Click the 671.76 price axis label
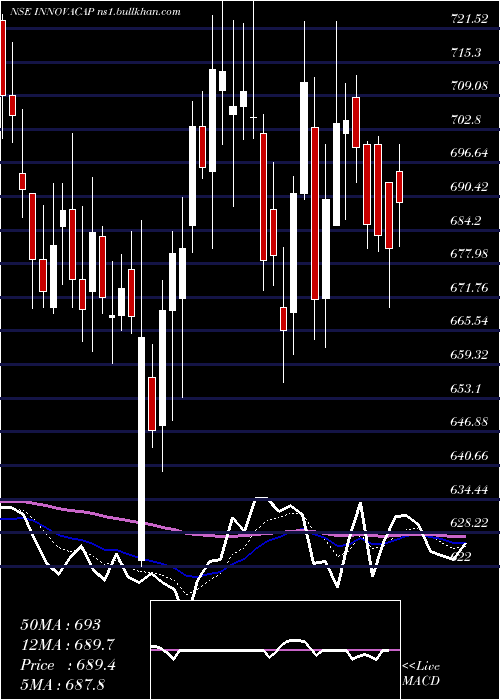Screen dimensions: 500x700 [470, 288]
